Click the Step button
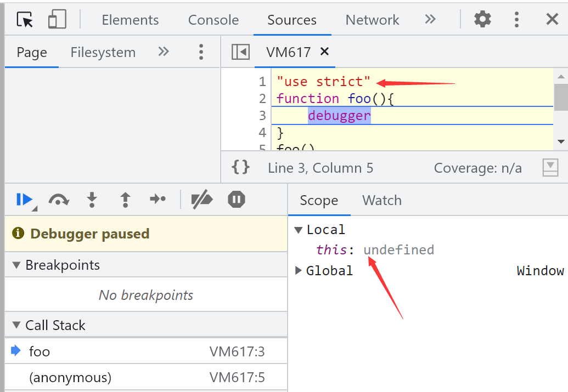The width and height of the screenshot is (568, 392). 158,200
